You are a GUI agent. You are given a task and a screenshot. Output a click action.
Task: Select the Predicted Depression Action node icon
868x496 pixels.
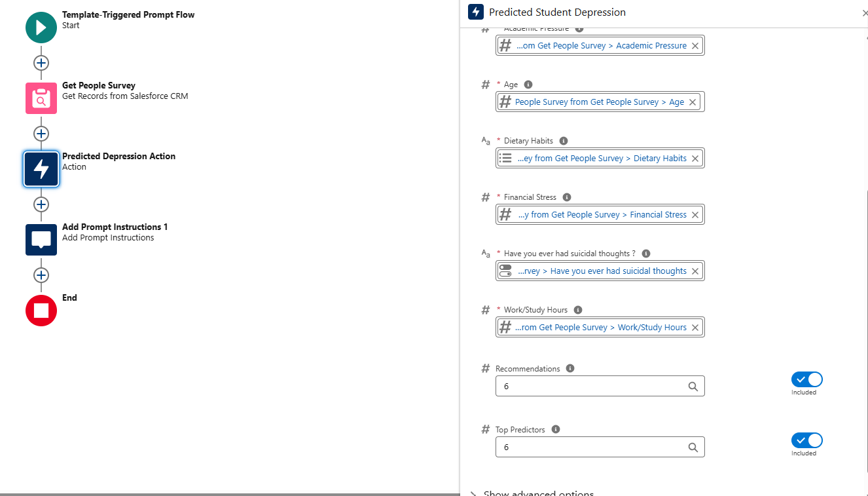(41, 169)
